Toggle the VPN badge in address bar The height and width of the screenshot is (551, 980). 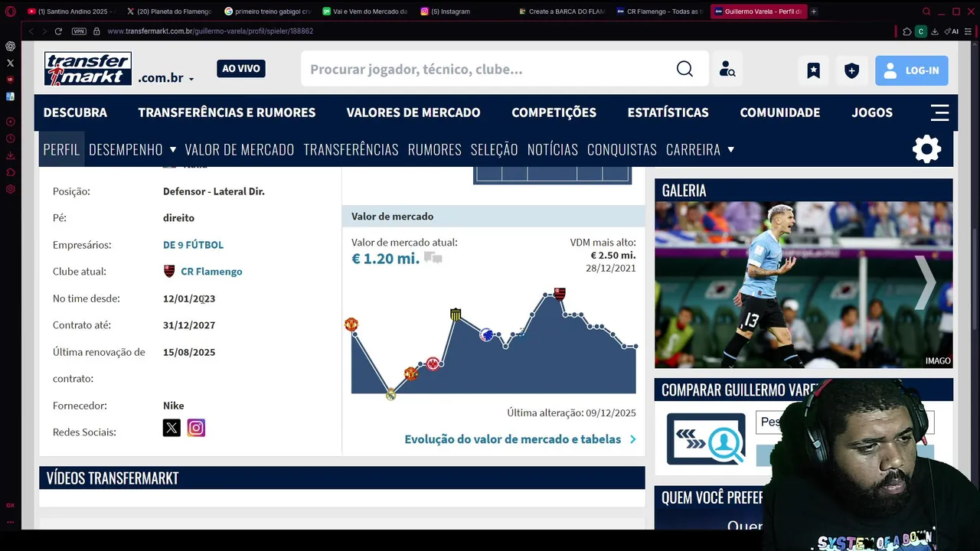click(x=79, y=31)
